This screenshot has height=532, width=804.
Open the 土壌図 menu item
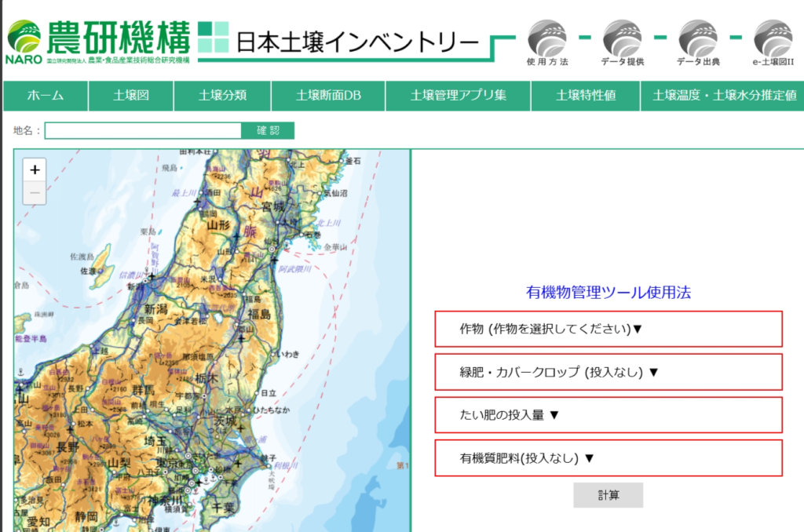131,96
